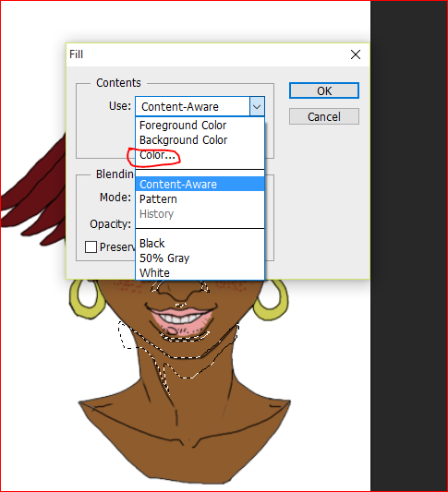Select the Color... option

[200, 155]
